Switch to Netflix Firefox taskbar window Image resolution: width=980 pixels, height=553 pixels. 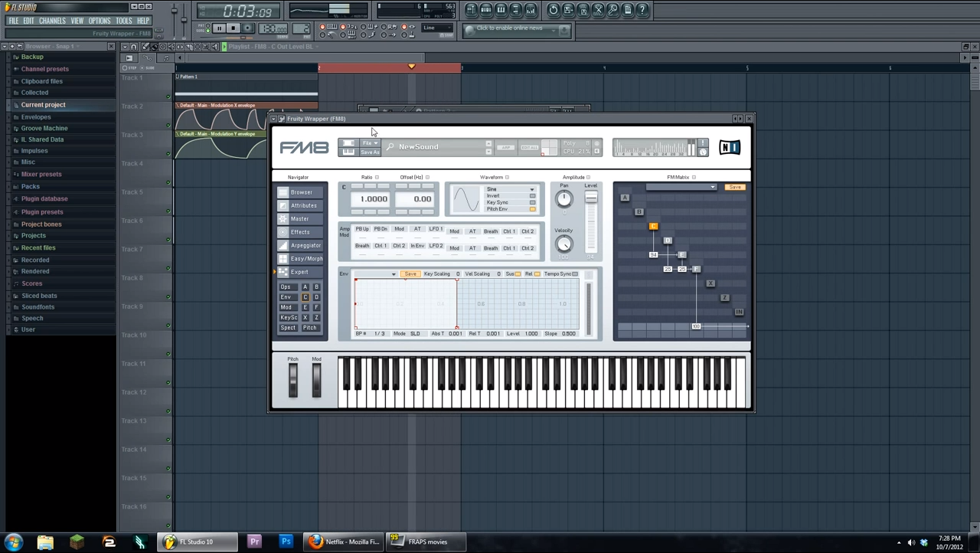pyautogui.click(x=345, y=542)
